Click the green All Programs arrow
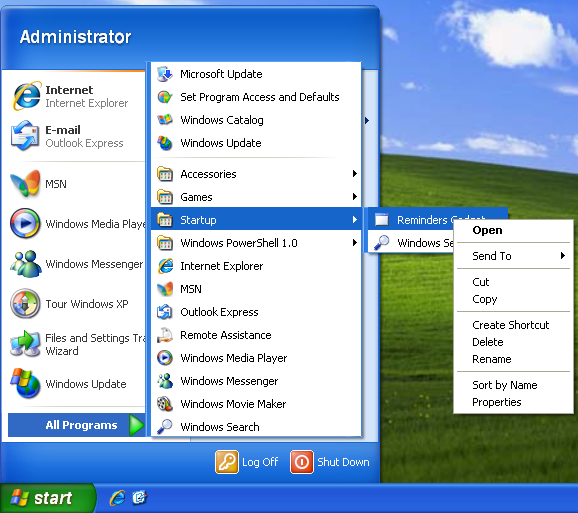 coord(136,425)
